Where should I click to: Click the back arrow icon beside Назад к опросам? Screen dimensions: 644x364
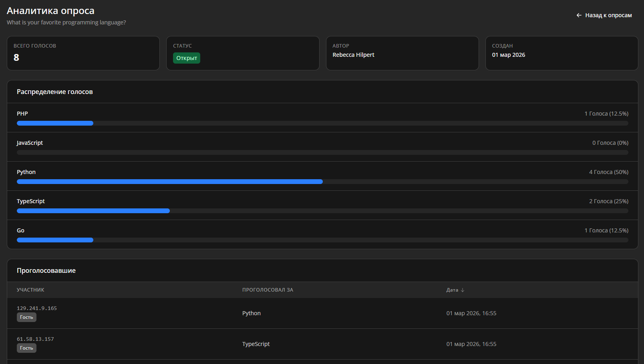click(579, 15)
